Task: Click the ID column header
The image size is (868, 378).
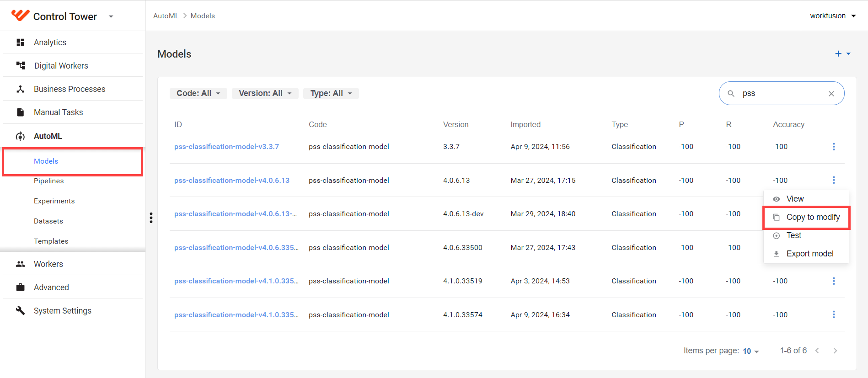Action: click(x=178, y=124)
